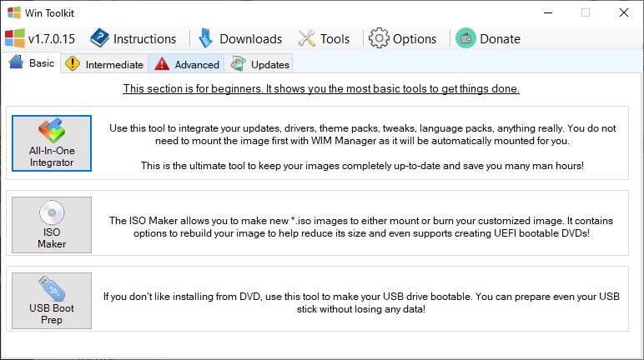Screen dimensions: 644x360
Task: Click the beginners section heading text
Action: click(321, 88)
